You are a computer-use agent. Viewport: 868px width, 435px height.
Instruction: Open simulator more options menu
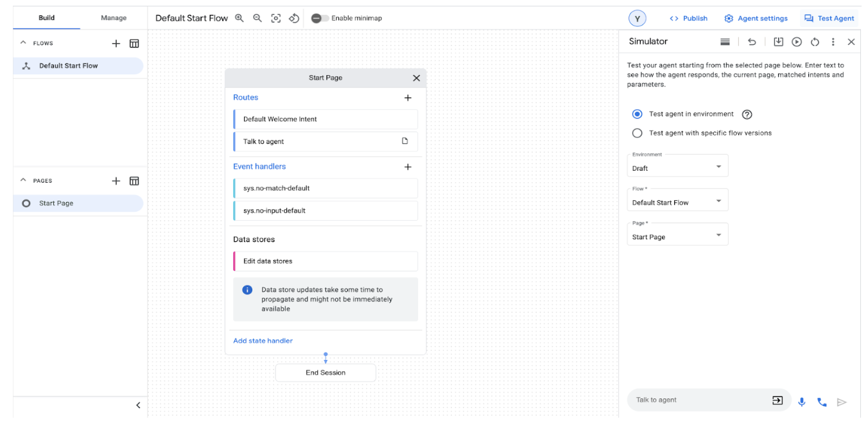click(x=833, y=42)
